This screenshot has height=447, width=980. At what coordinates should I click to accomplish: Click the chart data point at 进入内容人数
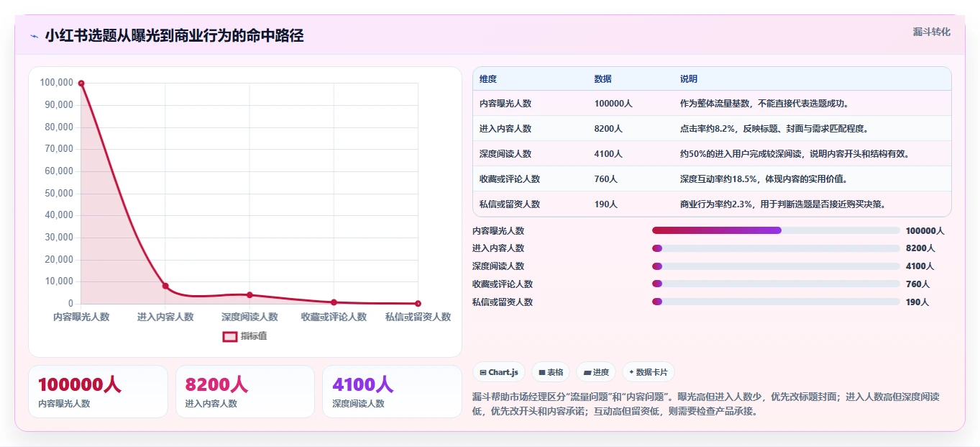pyautogui.click(x=165, y=286)
